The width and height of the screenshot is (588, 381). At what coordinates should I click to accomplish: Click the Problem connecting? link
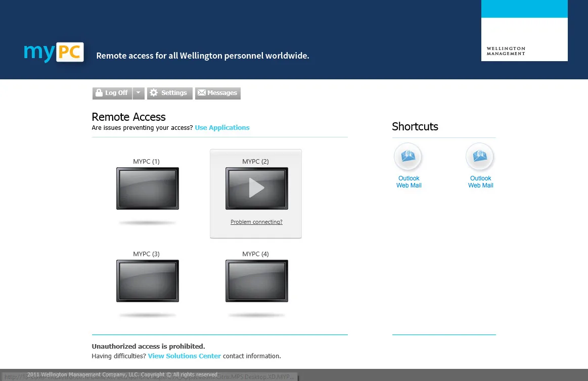click(256, 222)
